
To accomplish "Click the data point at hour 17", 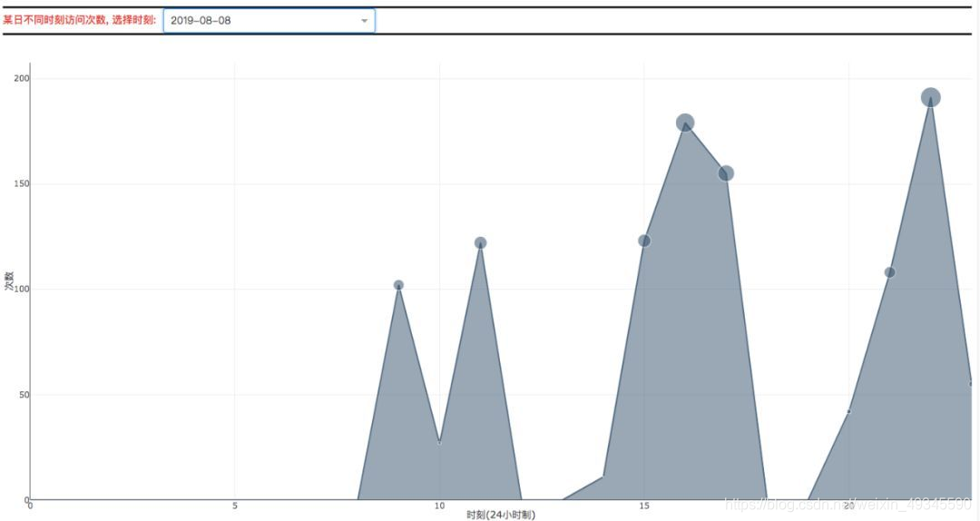I will coord(726,173).
